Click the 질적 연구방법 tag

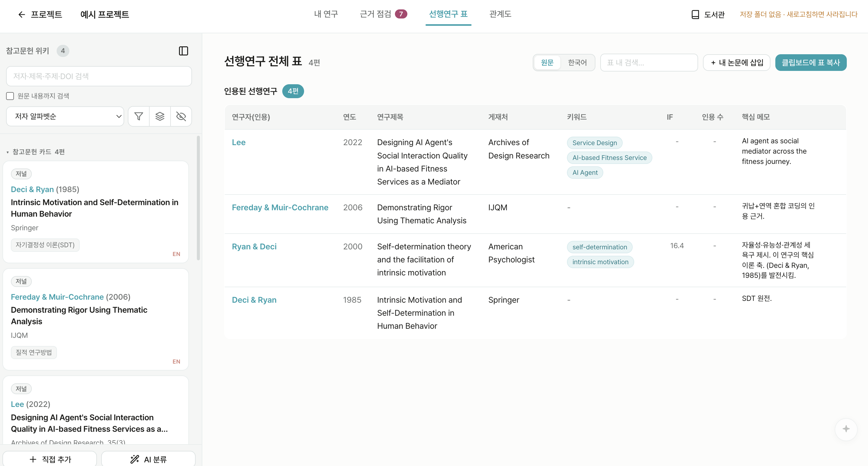pos(34,352)
